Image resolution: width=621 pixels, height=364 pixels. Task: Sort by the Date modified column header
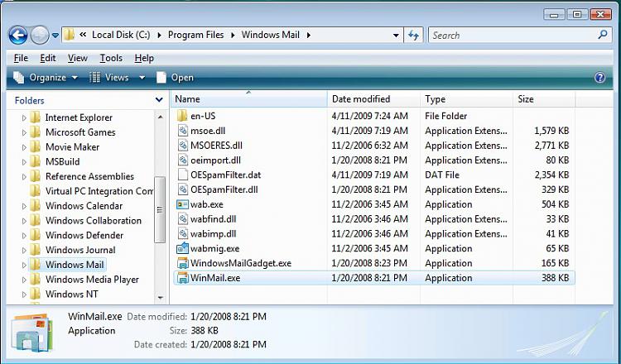tap(373, 99)
